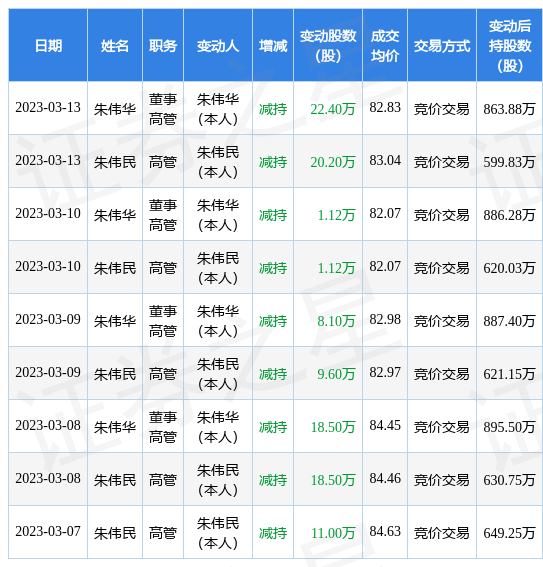Select the 2023-03-07 date cell
Screen dimensions: 543x567
click(48, 531)
